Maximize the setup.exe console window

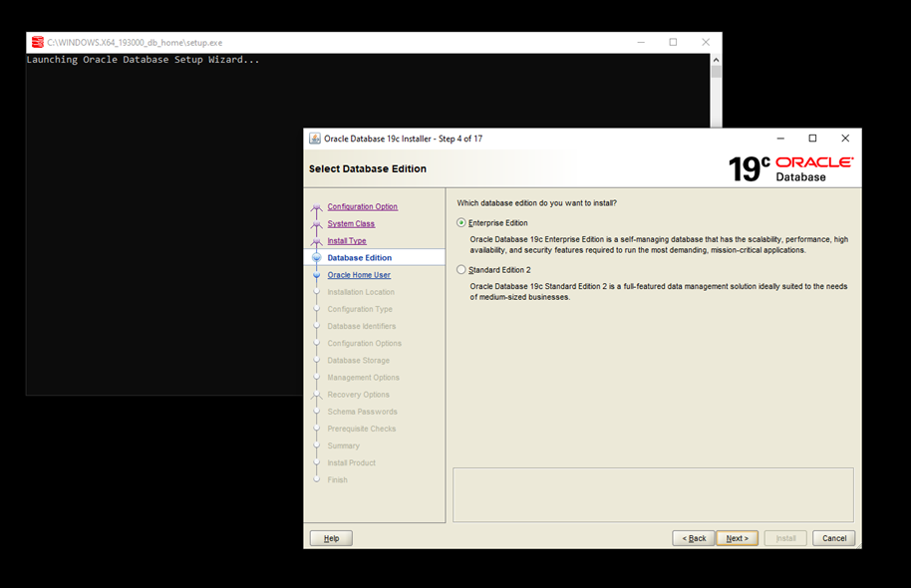[674, 43]
